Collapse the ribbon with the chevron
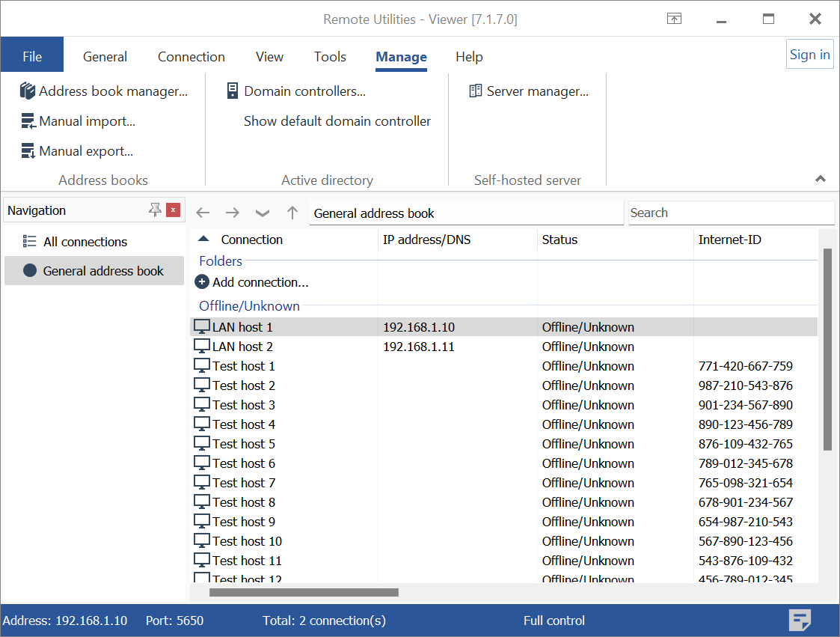Screen dimensions: 840x637 821,179
